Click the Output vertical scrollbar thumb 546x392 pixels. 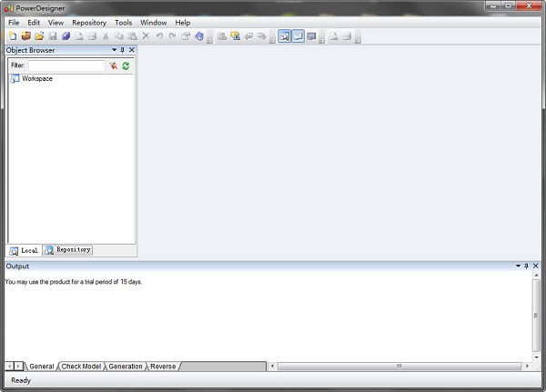click(536, 316)
